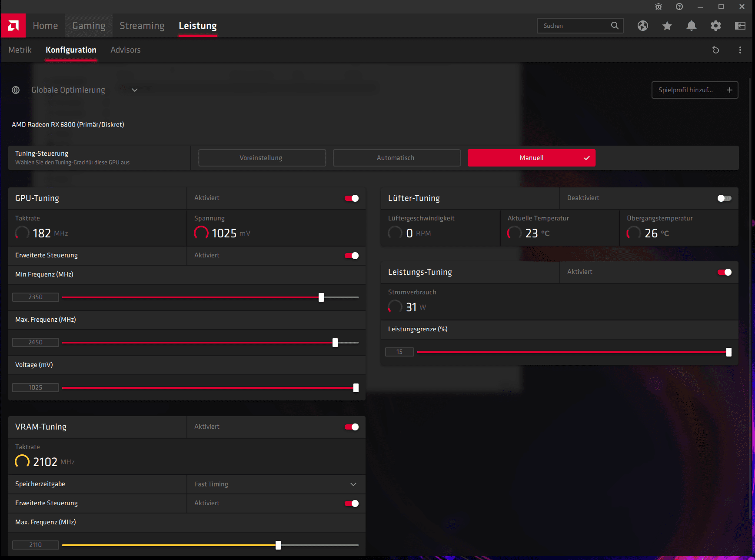Click the AMD logo icon
The width and height of the screenshot is (755, 560).
pyautogui.click(x=13, y=26)
